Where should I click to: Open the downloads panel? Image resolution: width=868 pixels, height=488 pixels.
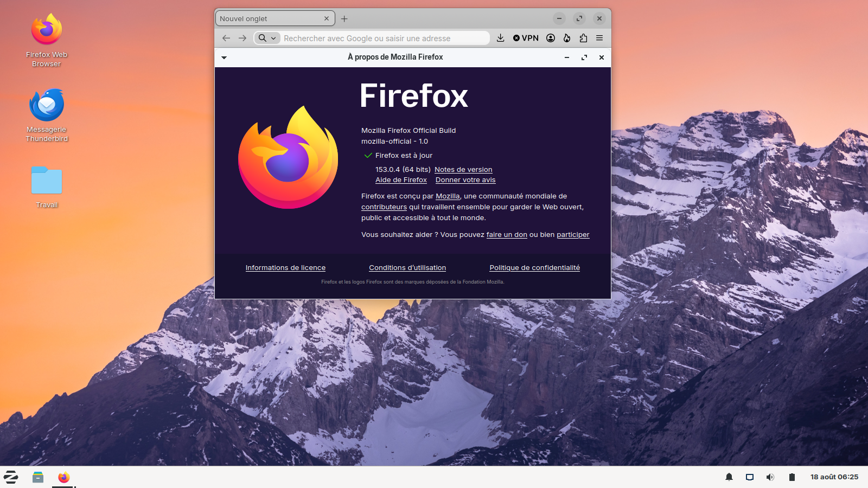pyautogui.click(x=500, y=38)
